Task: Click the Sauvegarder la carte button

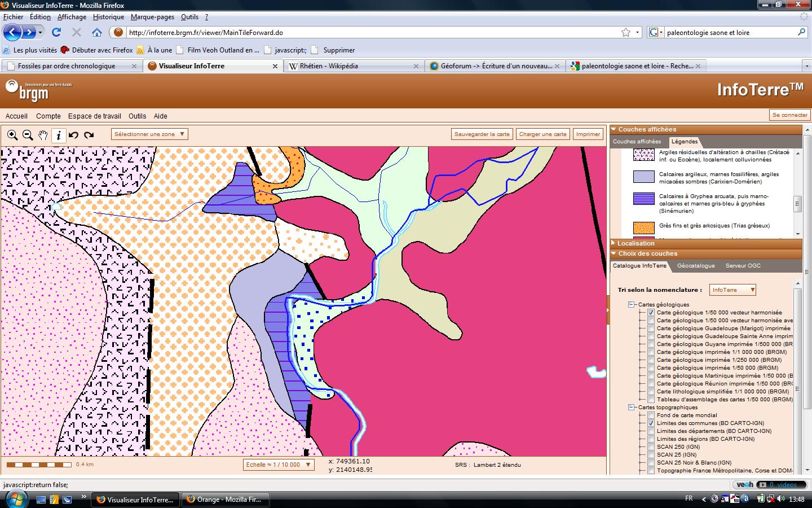Action: coord(482,134)
